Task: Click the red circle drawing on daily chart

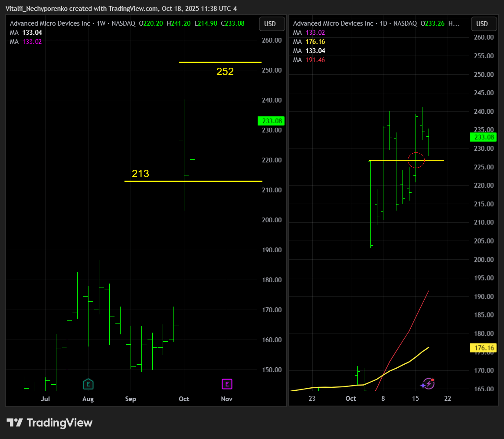Action: pyautogui.click(x=416, y=160)
